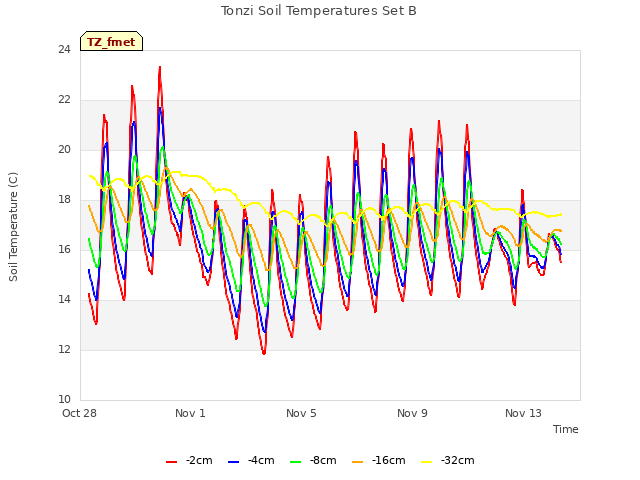This screenshot has width=640, height=480.
Task: Click the lowest red -2cm trough near 12
Action: click(264, 353)
